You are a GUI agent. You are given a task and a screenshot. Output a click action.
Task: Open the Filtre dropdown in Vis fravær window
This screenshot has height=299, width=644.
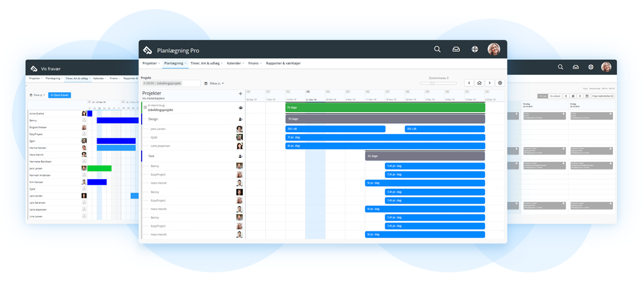tap(37, 95)
